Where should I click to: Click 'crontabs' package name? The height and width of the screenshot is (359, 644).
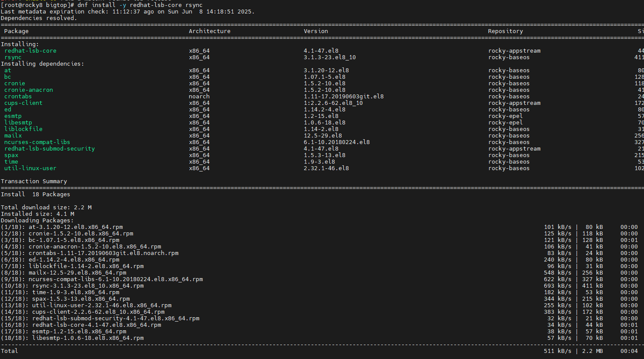[x=18, y=97]
